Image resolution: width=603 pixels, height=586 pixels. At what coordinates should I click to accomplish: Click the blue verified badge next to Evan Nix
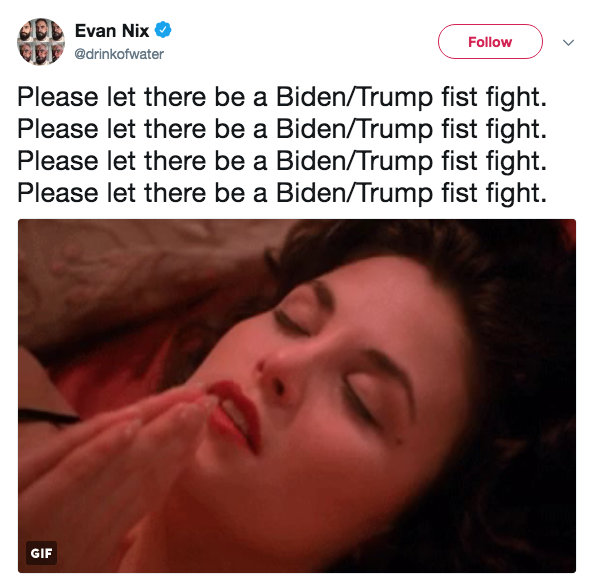click(163, 30)
